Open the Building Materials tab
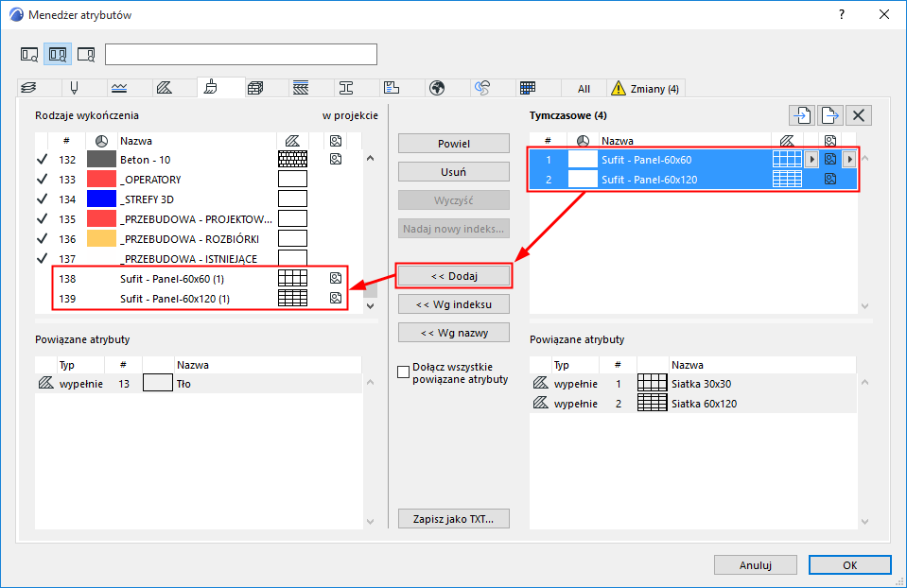The width and height of the screenshot is (907, 588). pos(255,88)
